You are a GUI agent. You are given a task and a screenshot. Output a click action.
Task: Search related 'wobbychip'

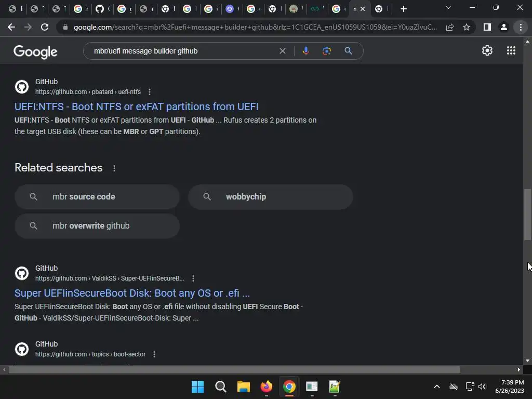coord(271,197)
